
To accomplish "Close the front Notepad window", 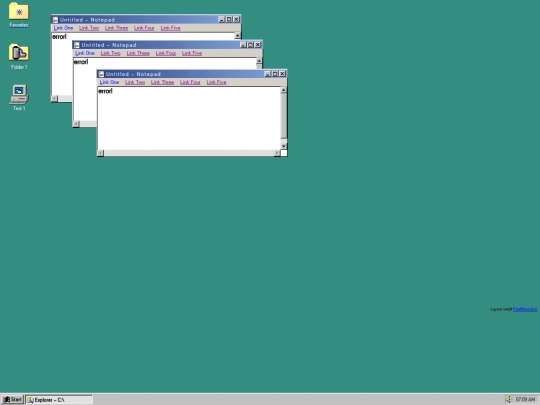I will (282, 74).
